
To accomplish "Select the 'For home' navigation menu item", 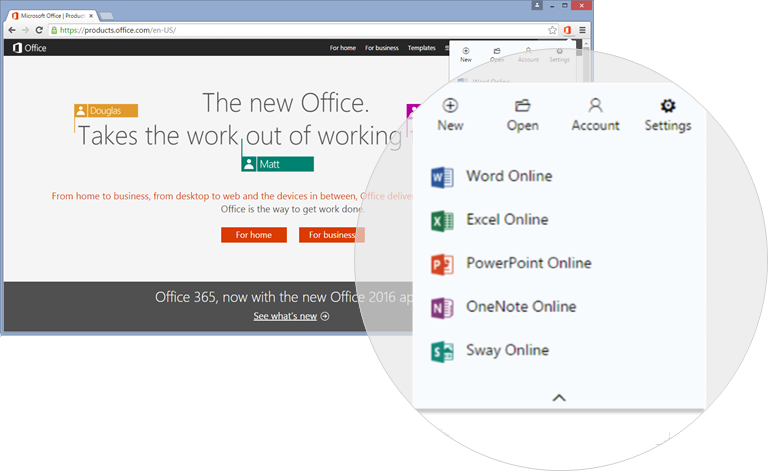I will [342, 48].
